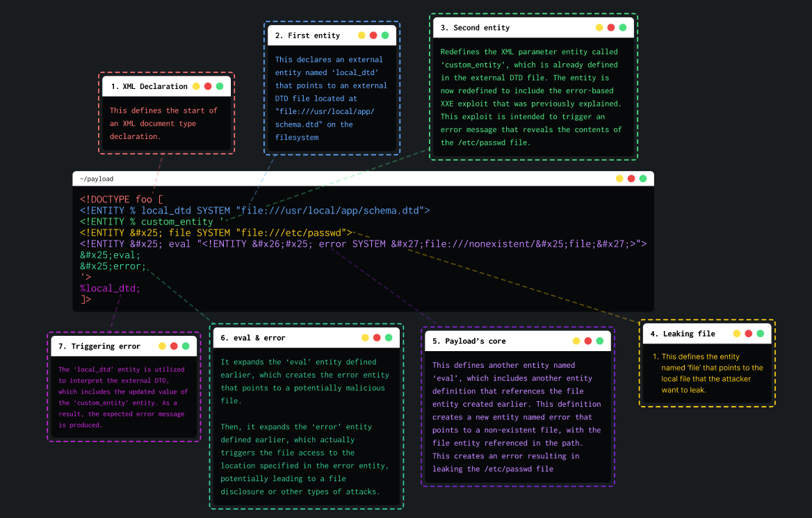Click the '7. Triggering error' heading
This screenshot has width=812, height=518.
pyautogui.click(x=99, y=346)
